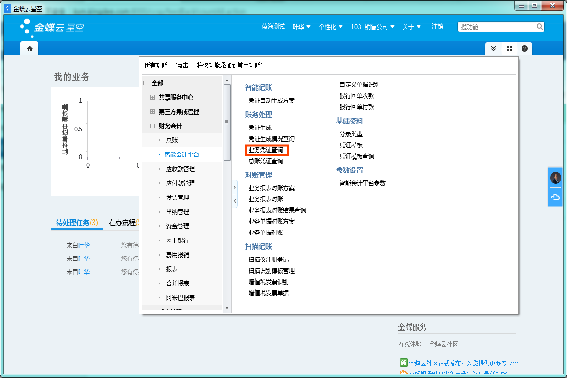Switch to the tab right of 待处理任务
The width and height of the screenshot is (567, 378).
(124, 222)
